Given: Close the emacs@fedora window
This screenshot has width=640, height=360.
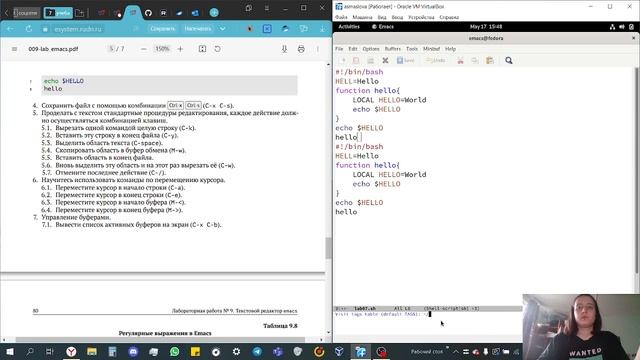Looking at the screenshot, I should pos(633,38).
